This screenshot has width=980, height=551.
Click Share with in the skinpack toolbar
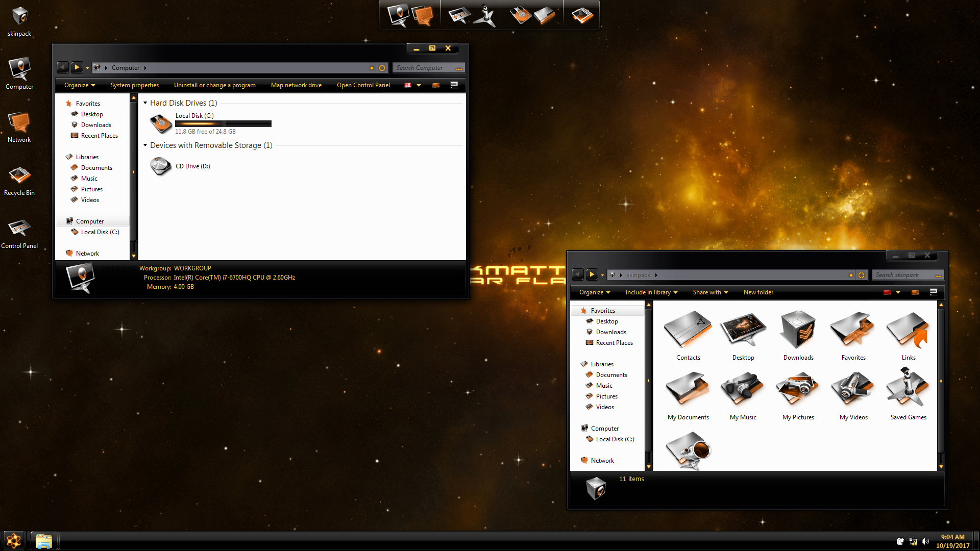[710, 292]
